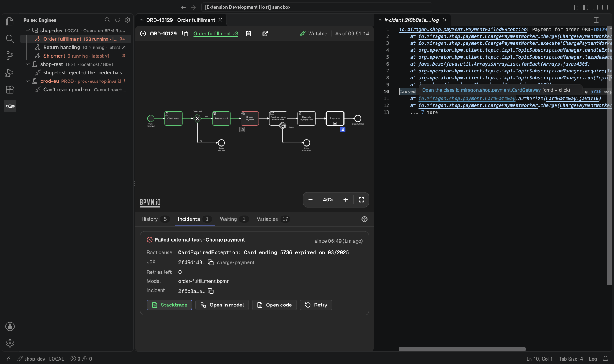Image resolution: width=614 pixels, height=364 pixels.
Task: Retry the failed Charge payment job
Action: coord(316,305)
